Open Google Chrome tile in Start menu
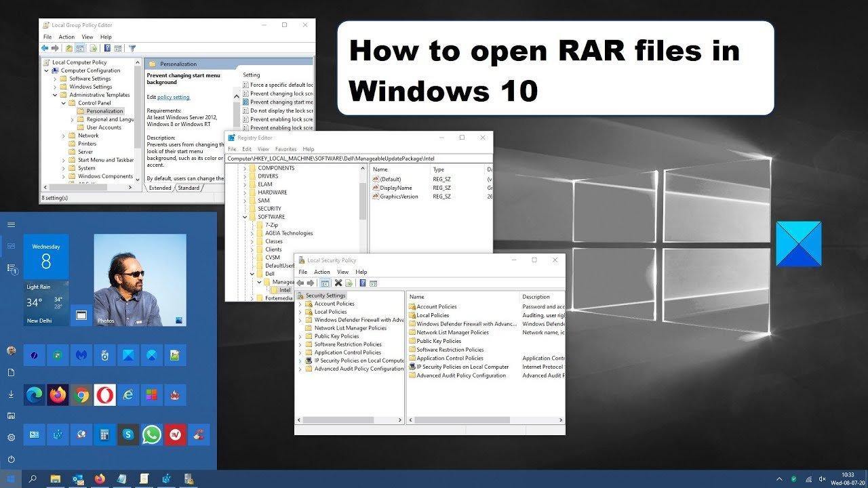868x488 pixels. tap(81, 394)
